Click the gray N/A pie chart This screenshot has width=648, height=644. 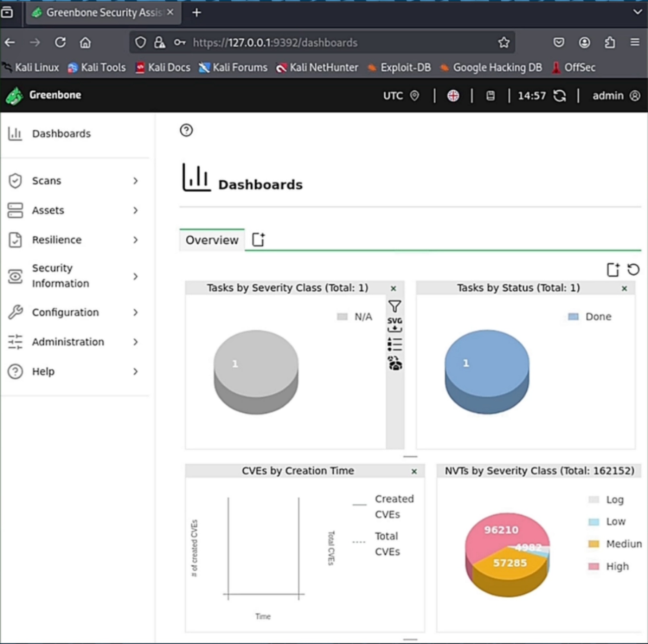pyautogui.click(x=256, y=372)
